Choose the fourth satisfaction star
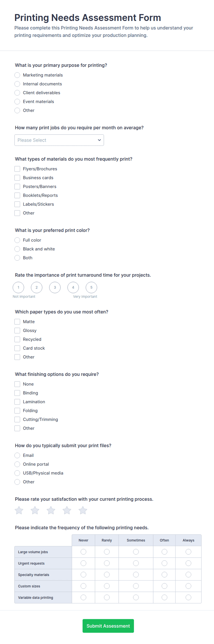The height and width of the screenshot is (644, 214). click(x=67, y=510)
